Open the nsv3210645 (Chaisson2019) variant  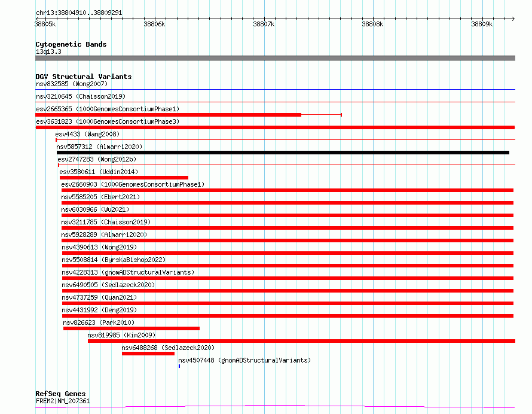click(x=81, y=96)
